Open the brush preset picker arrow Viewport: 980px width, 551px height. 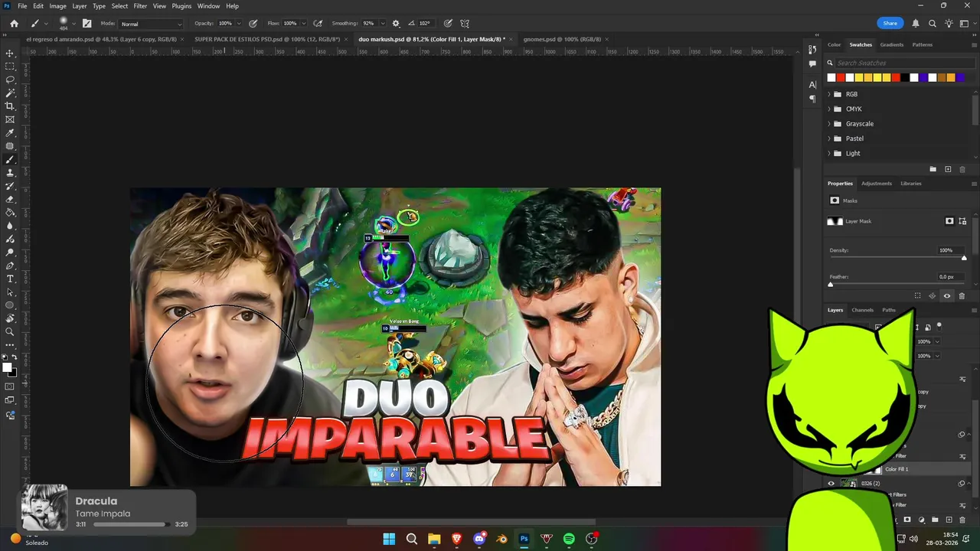(x=74, y=24)
